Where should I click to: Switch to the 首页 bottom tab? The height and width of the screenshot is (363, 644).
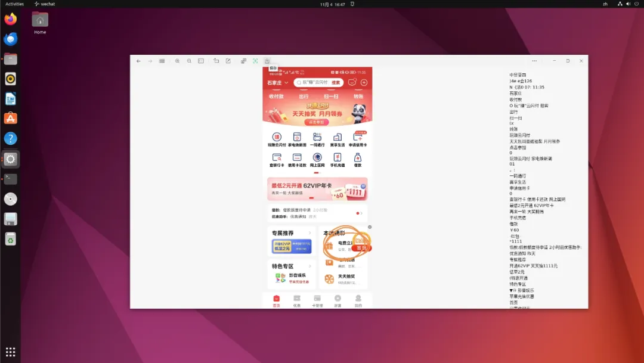[277, 300]
